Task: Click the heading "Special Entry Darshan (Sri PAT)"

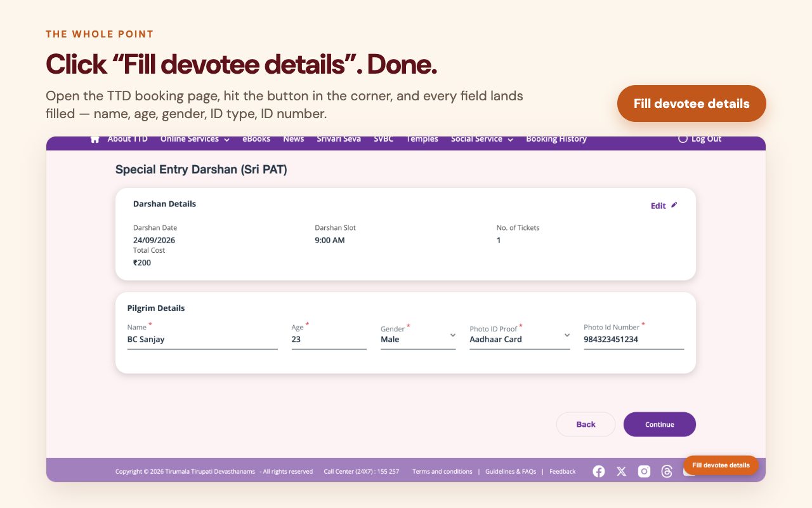Action: tap(201, 170)
